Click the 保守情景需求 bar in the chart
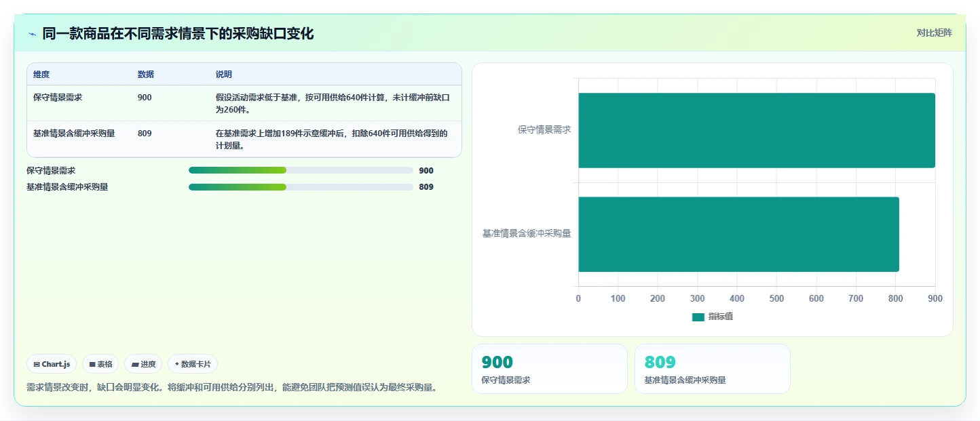980x421 pixels. [x=757, y=130]
